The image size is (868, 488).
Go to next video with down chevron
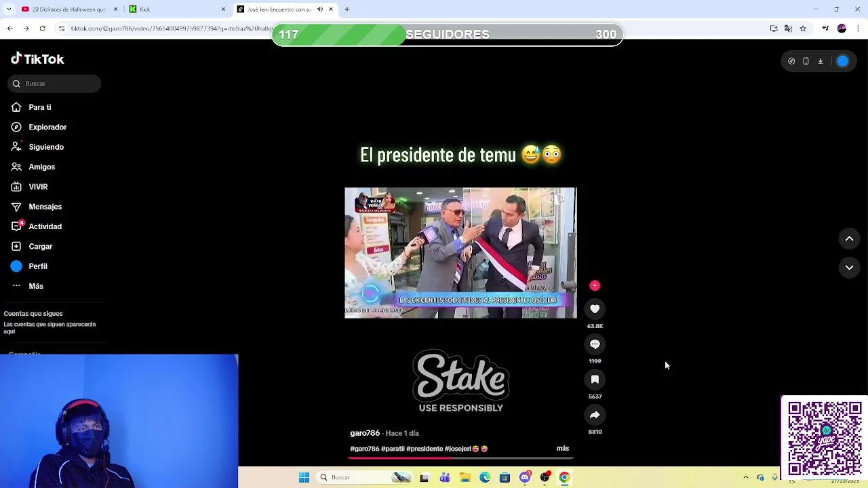pos(849,268)
